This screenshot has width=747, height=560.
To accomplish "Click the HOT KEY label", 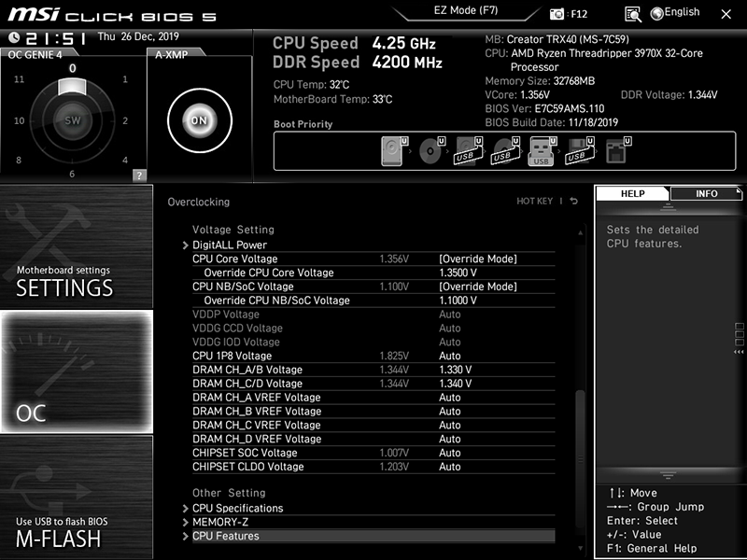I will click(534, 201).
